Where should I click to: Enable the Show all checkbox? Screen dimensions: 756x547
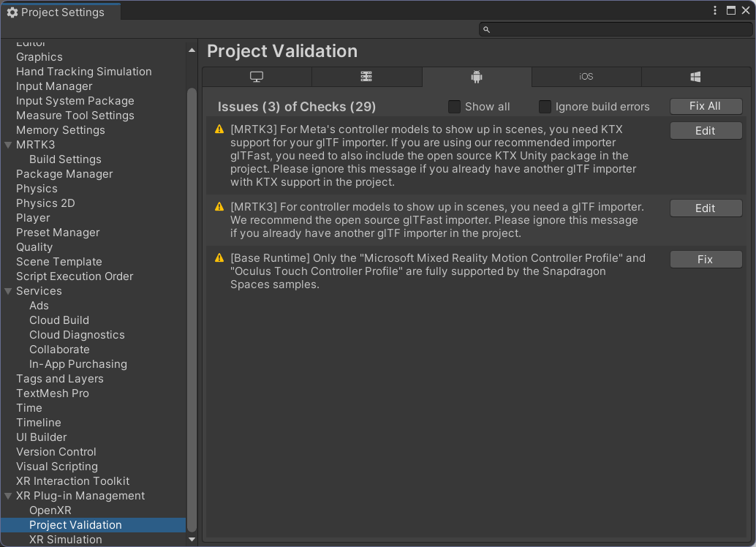click(454, 107)
